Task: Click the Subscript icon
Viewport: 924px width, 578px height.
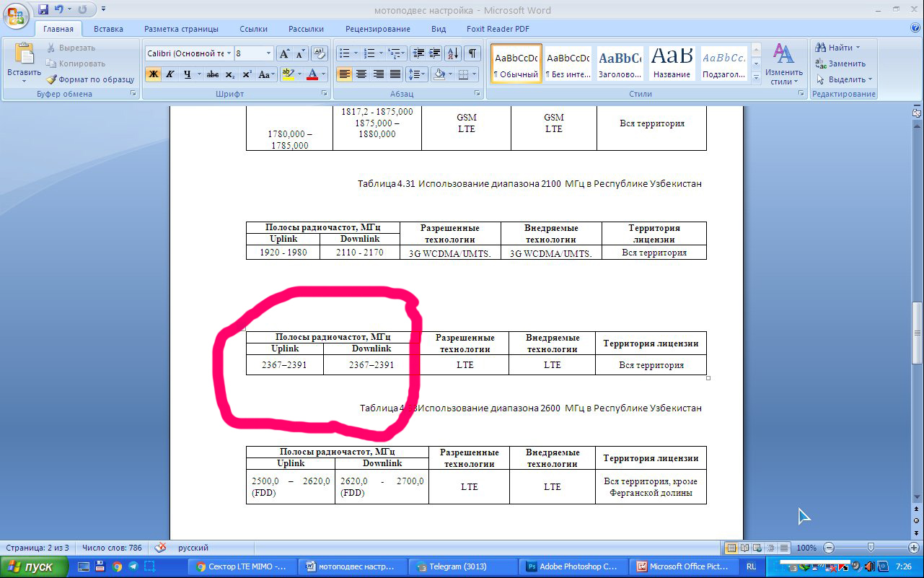Action: pyautogui.click(x=230, y=74)
